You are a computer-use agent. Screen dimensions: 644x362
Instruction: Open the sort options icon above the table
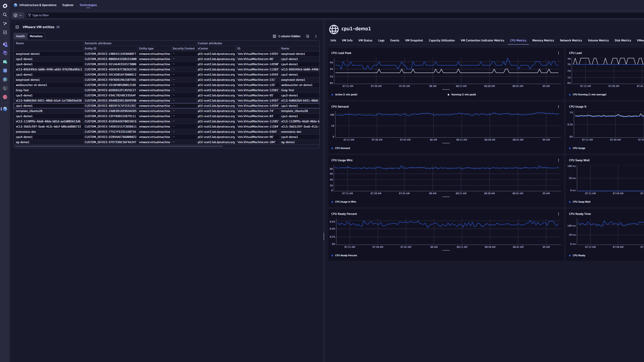[x=307, y=36]
